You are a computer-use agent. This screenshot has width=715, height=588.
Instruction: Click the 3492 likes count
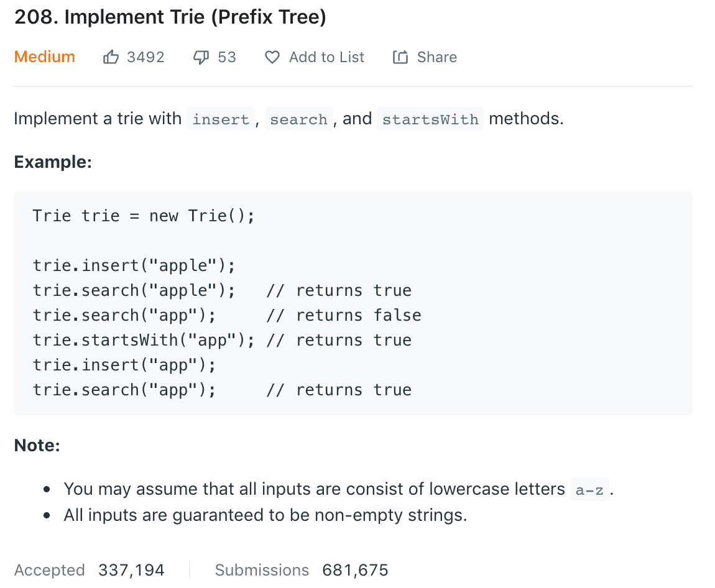pos(145,57)
